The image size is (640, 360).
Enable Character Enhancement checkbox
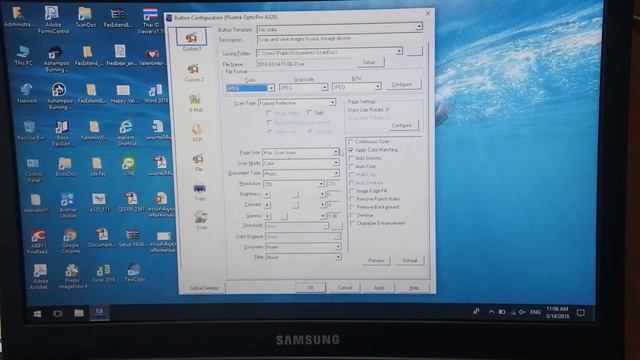[x=353, y=224]
